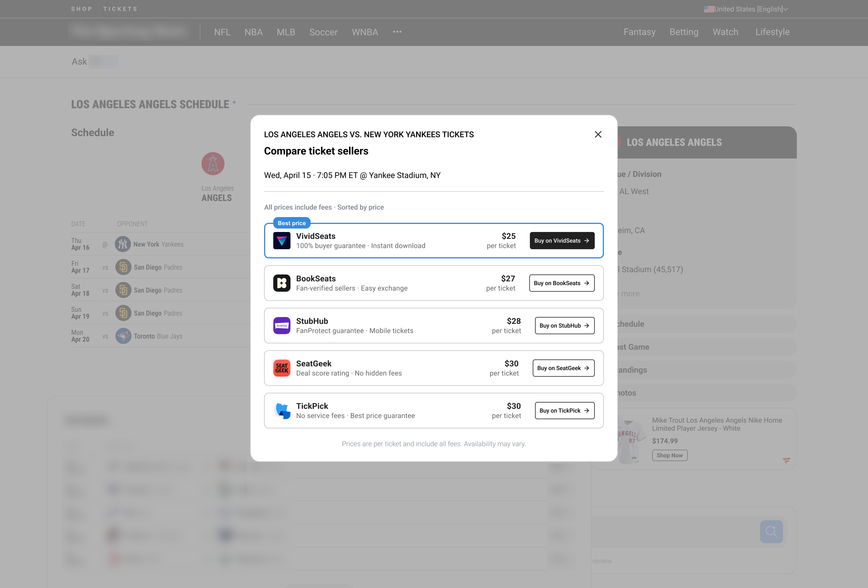
Task: Click the $25 per ticket price
Action: pos(501,241)
